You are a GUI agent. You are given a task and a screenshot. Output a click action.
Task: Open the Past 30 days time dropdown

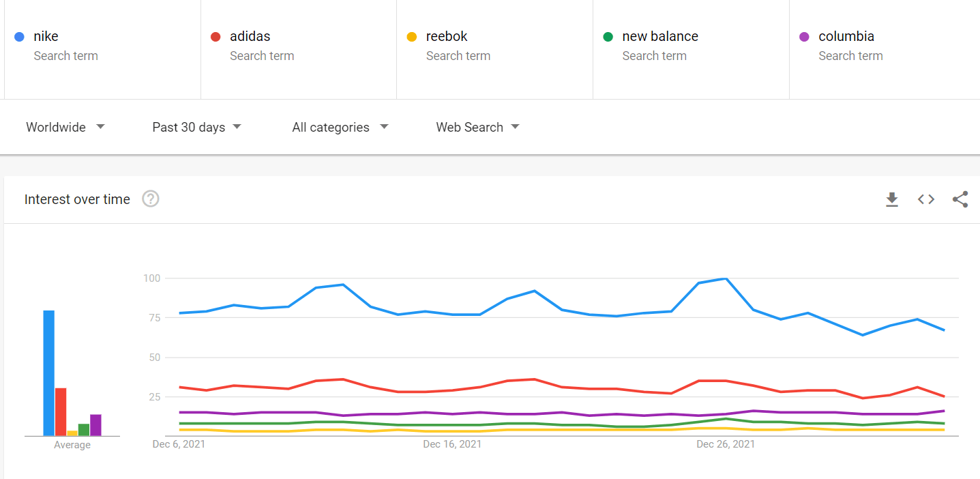click(197, 127)
